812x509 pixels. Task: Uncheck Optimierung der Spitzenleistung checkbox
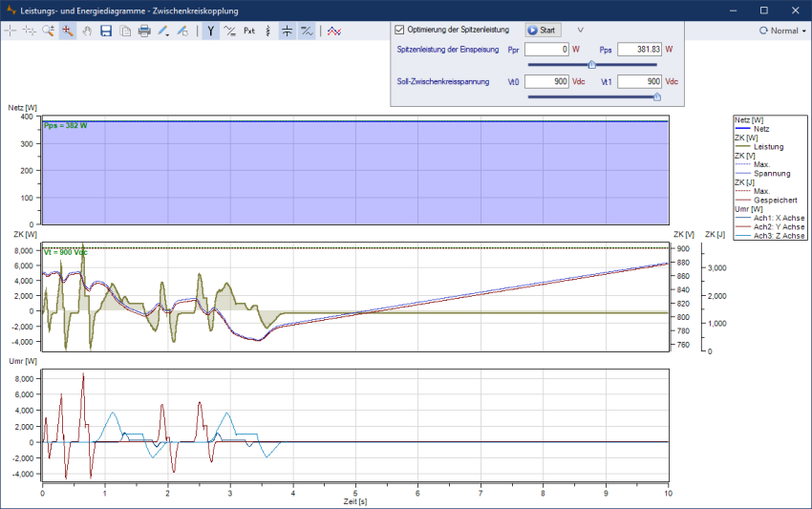click(x=400, y=30)
